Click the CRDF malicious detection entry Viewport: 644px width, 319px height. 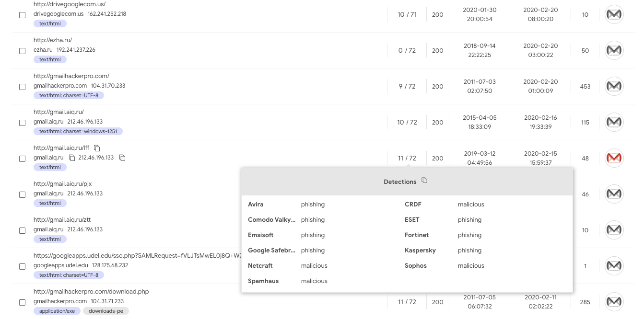pos(445,205)
